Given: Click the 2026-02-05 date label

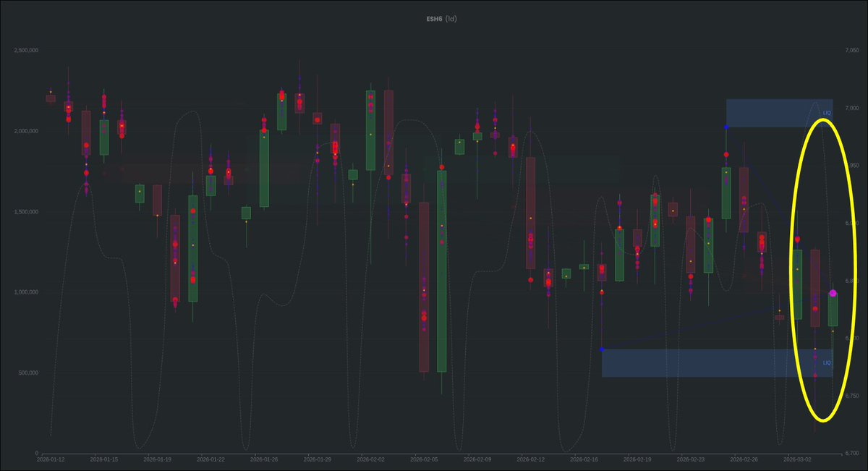Looking at the screenshot, I should pyautogui.click(x=423, y=459).
